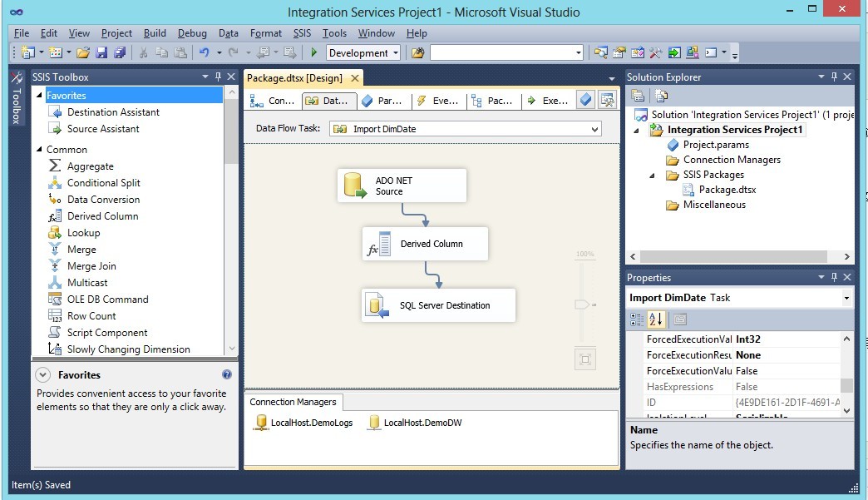Viewport: 868px width, 500px height.
Task: Toggle auto-hide pin on Solution Explorer
Action: (834, 77)
